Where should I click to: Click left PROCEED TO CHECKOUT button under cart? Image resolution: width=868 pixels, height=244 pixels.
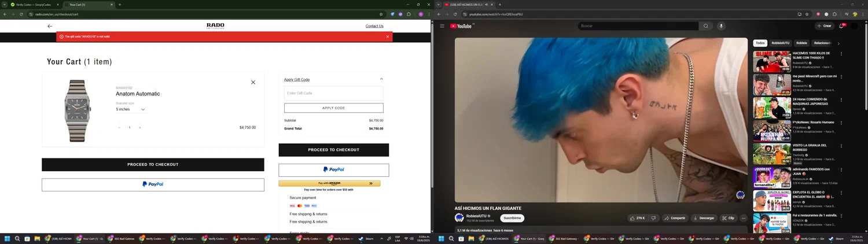click(153, 164)
